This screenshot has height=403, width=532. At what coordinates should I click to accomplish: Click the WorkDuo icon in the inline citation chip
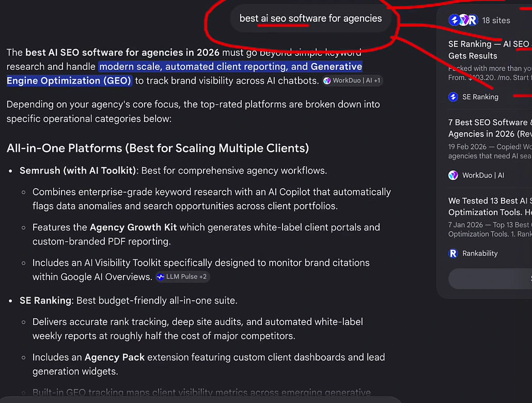pyautogui.click(x=327, y=81)
